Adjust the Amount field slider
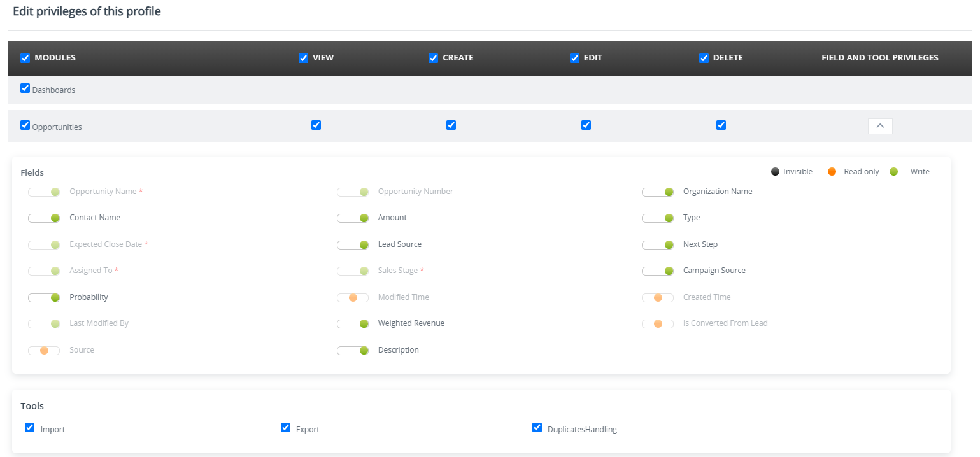Image resolution: width=980 pixels, height=457 pixels. (353, 218)
